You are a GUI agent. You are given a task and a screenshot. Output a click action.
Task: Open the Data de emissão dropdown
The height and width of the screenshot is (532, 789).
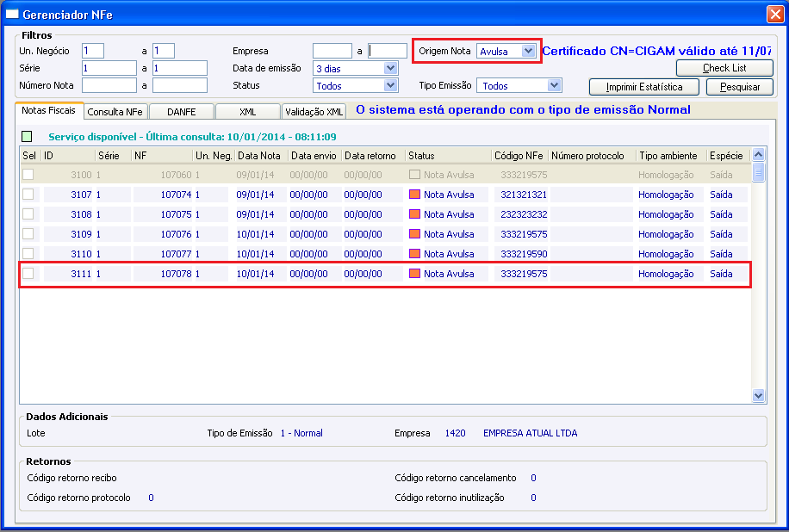click(390, 68)
